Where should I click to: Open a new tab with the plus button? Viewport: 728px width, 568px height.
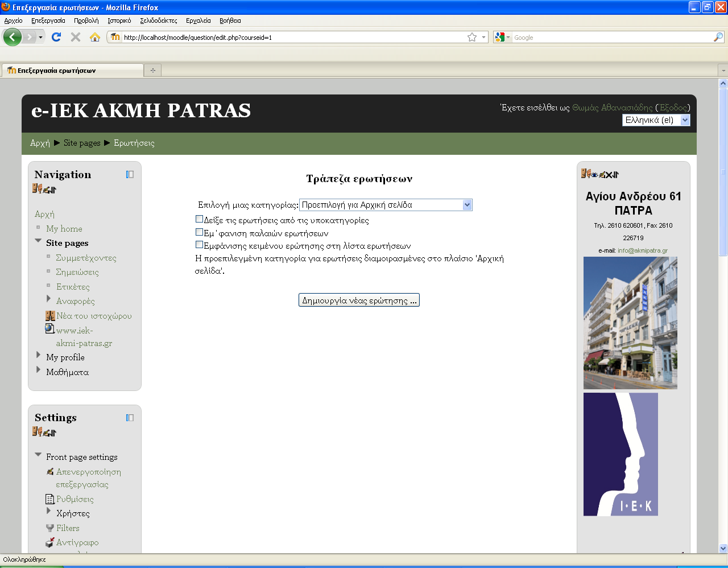(152, 71)
